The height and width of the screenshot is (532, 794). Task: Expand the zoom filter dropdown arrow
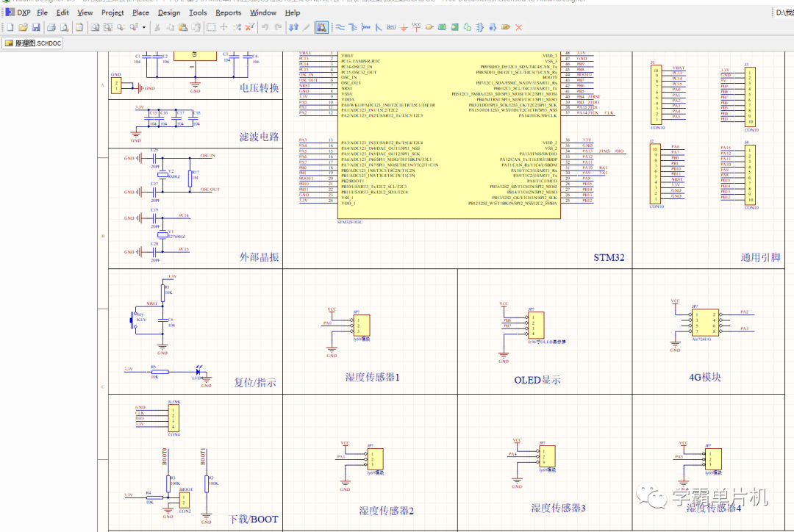click(144, 27)
